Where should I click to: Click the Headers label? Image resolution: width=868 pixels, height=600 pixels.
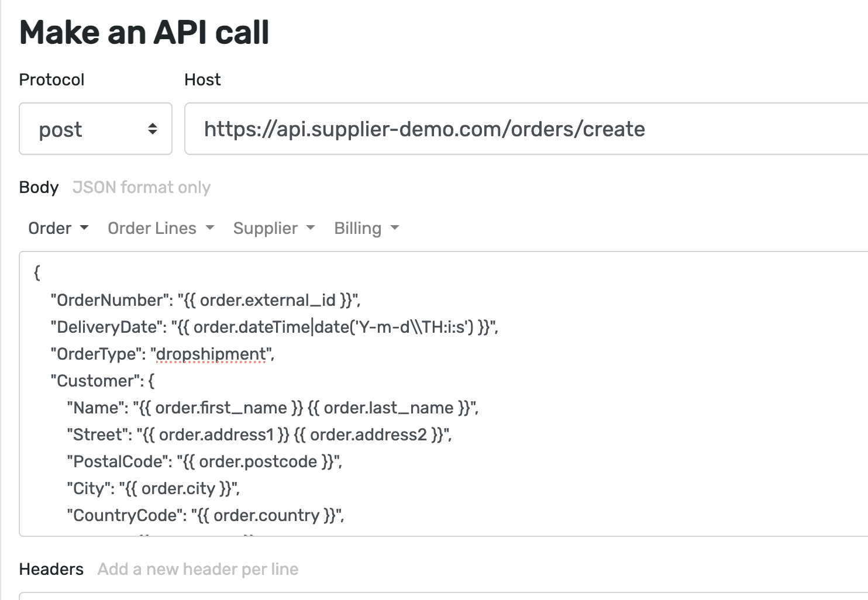(x=51, y=569)
